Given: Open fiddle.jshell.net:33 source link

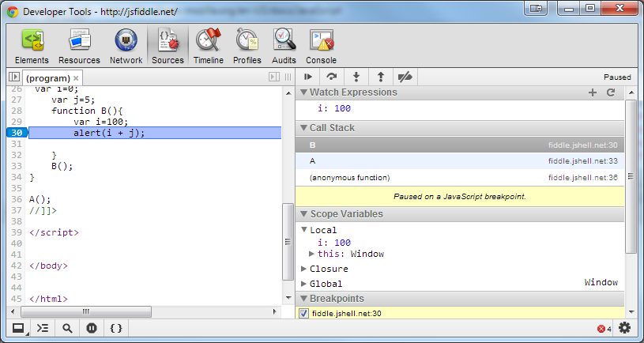Looking at the screenshot, I should click(583, 161).
